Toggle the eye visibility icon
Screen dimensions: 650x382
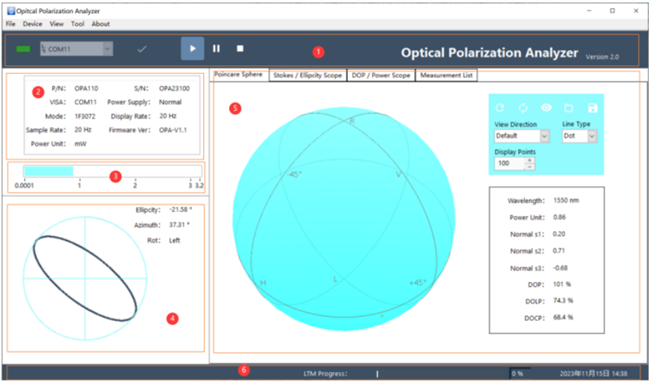(x=546, y=108)
